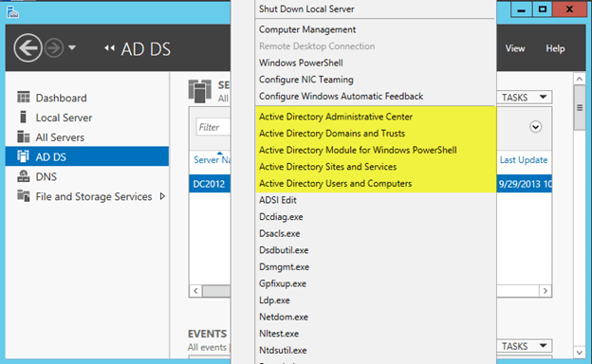The height and width of the screenshot is (364, 592).
Task: Open the Help menu
Action: 555,48
